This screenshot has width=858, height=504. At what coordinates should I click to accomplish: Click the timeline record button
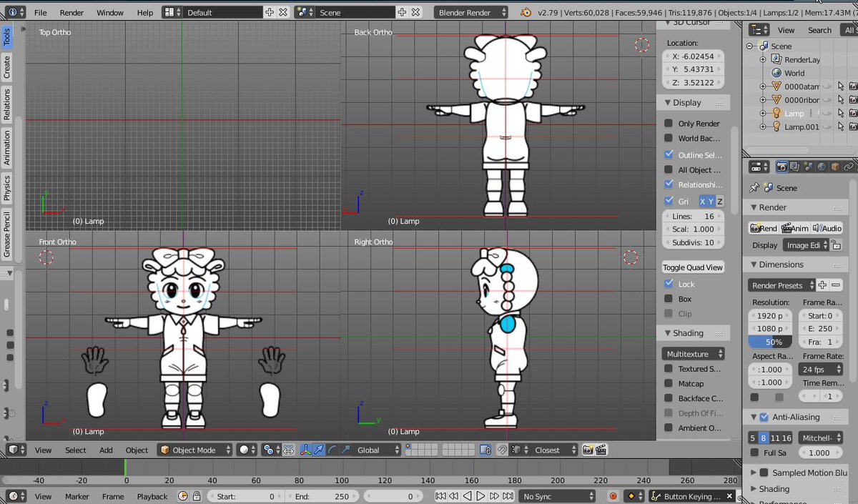coord(613,496)
